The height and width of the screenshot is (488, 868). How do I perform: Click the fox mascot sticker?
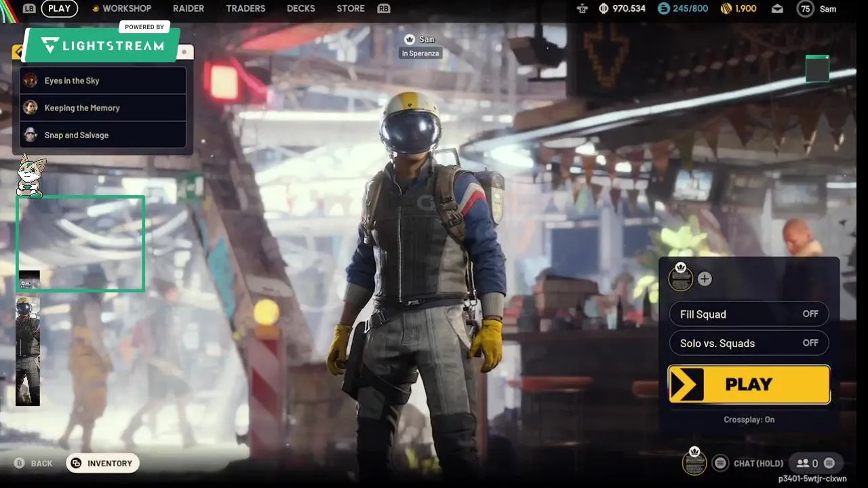tap(31, 176)
